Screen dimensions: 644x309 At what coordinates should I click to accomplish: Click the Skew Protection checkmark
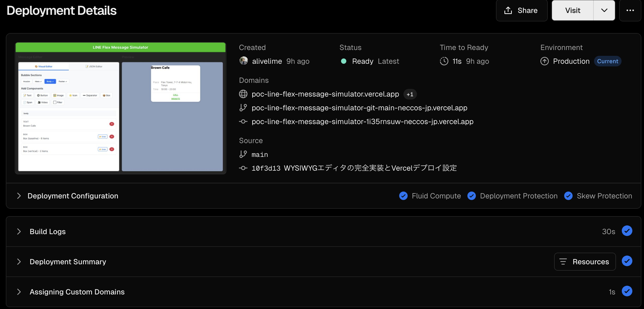(x=568, y=196)
